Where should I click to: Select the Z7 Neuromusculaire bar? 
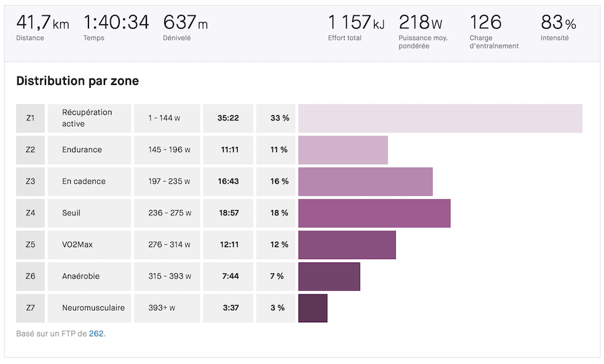(x=313, y=308)
